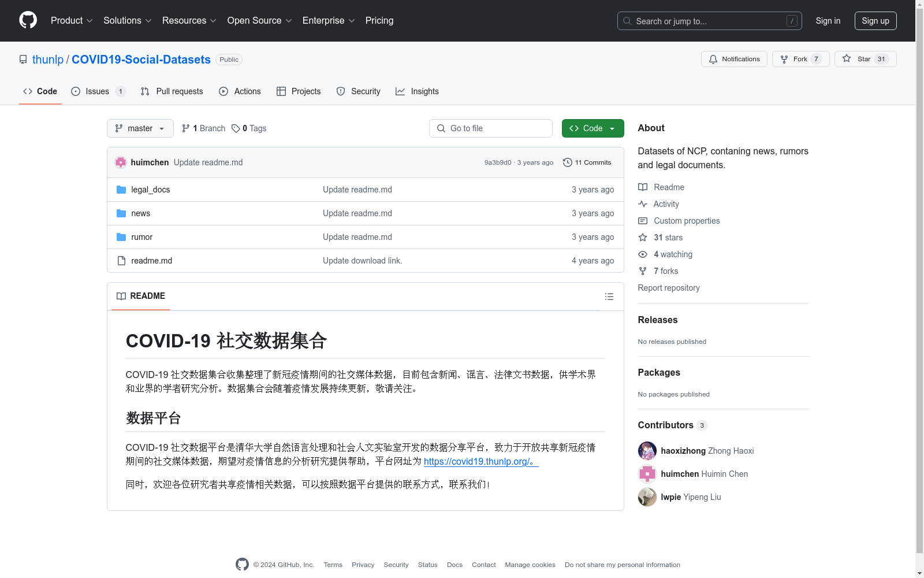Screen dimensions: 924x578
Task: Open commit hash 9a3b9d0
Action: (x=498, y=162)
